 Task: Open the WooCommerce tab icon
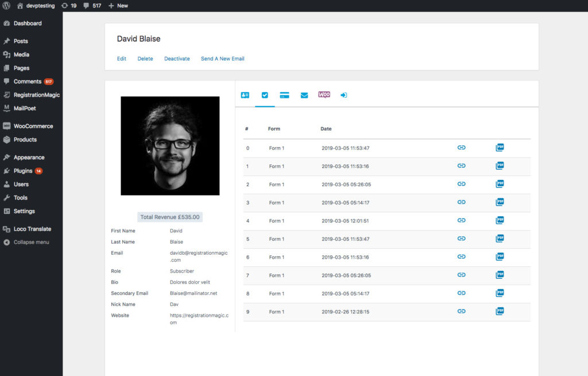(x=324, y=95)
